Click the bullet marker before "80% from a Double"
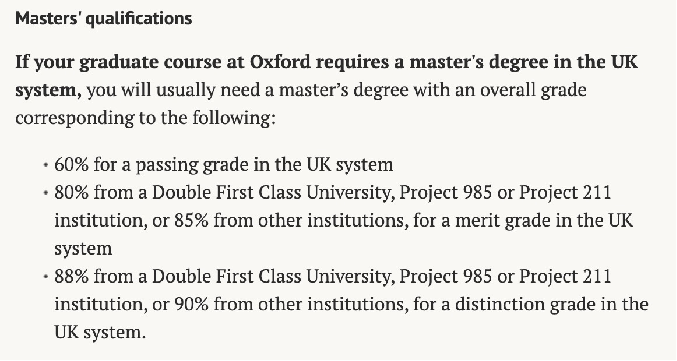 45,193
